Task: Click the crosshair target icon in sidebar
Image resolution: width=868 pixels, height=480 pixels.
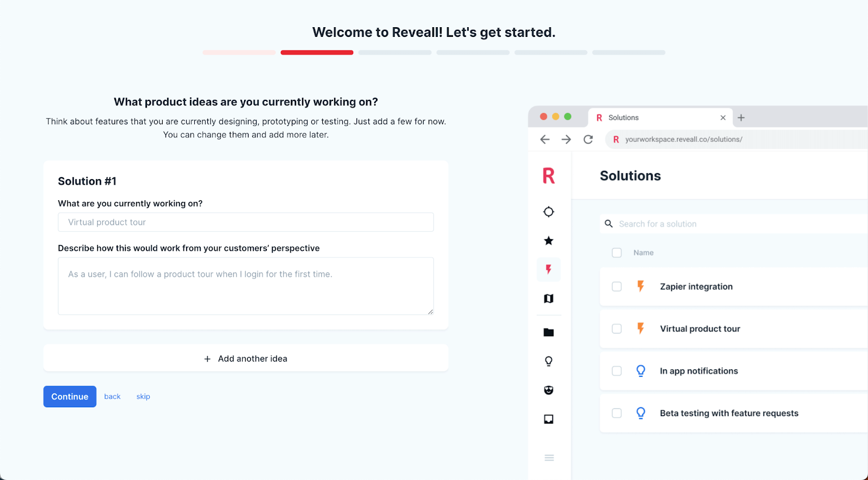Action: (548, 212)
